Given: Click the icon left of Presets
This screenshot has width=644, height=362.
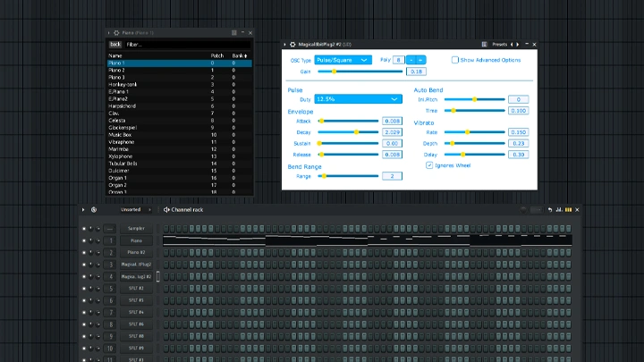Looking at the screenshot, I should (x=484, y=45).
